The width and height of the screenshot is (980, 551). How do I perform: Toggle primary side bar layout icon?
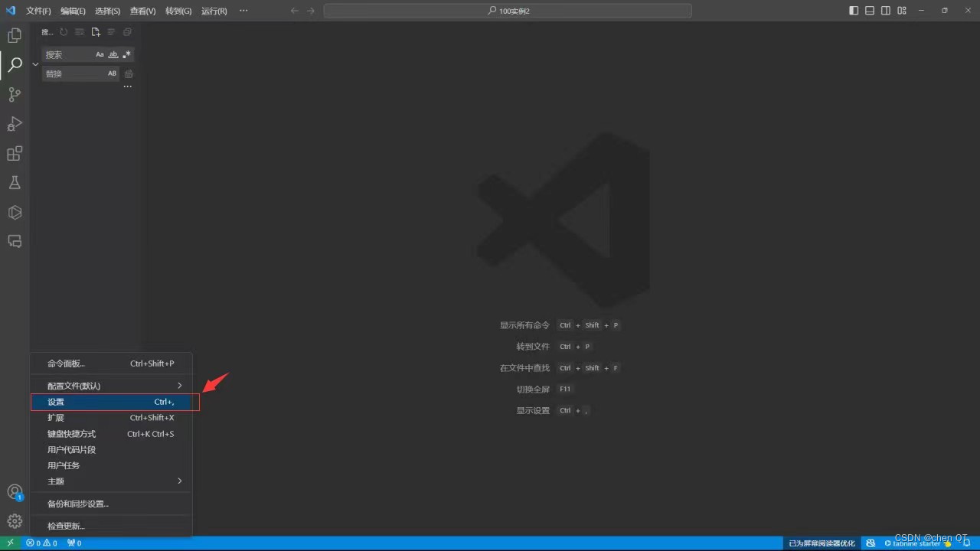coord(854,11)
